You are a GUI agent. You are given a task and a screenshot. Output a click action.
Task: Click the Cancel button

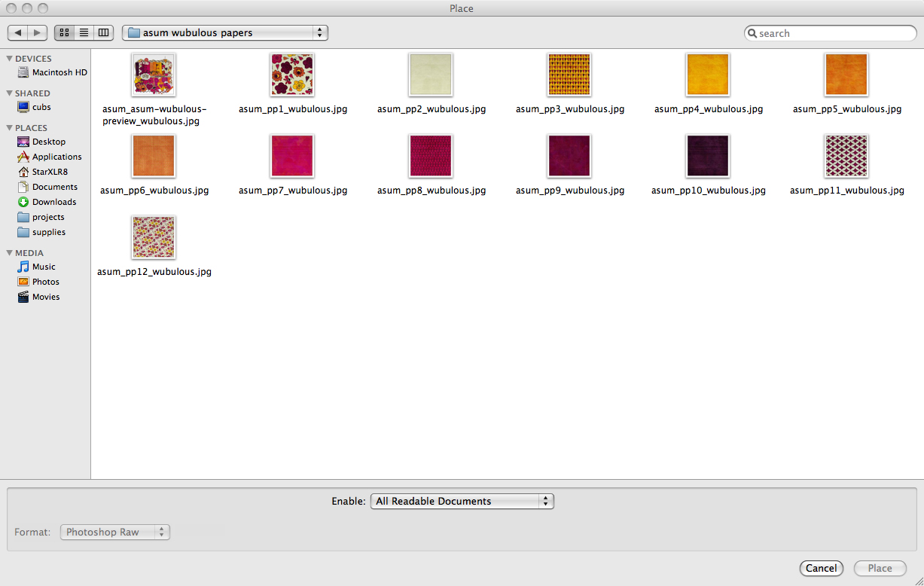821,569
